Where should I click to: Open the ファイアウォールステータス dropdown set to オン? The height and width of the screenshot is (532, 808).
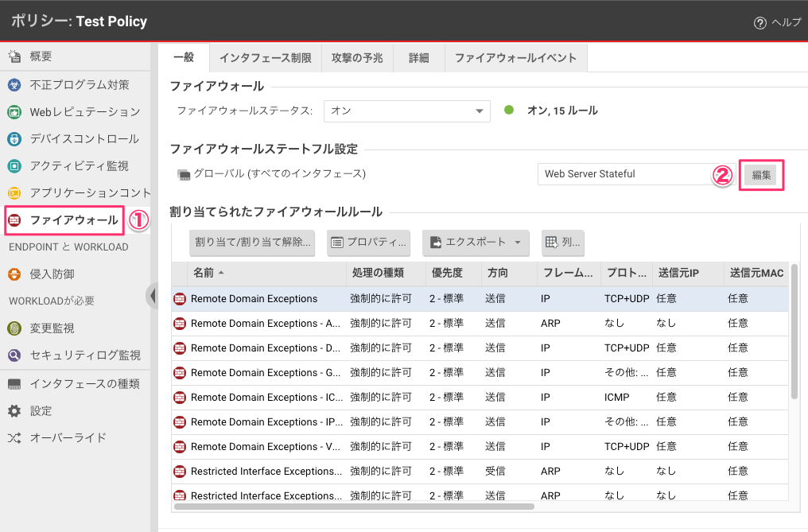coord(406,111)
